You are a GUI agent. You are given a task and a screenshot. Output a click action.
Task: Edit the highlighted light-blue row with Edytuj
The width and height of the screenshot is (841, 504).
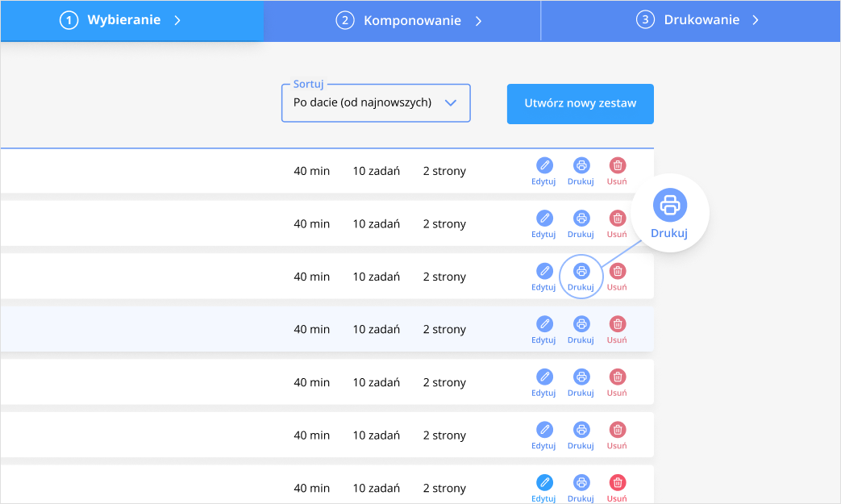coord(544,324)
